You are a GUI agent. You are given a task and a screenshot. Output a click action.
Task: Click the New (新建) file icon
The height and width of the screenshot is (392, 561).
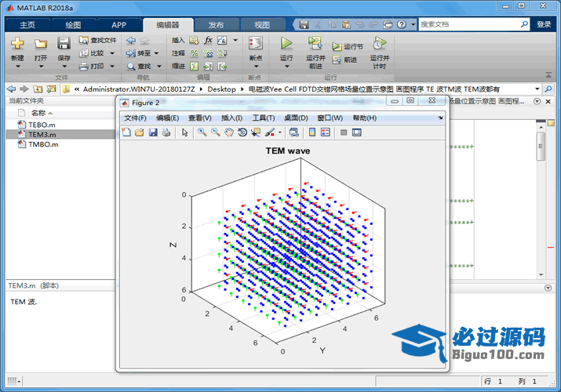click(x=17, y=44)
